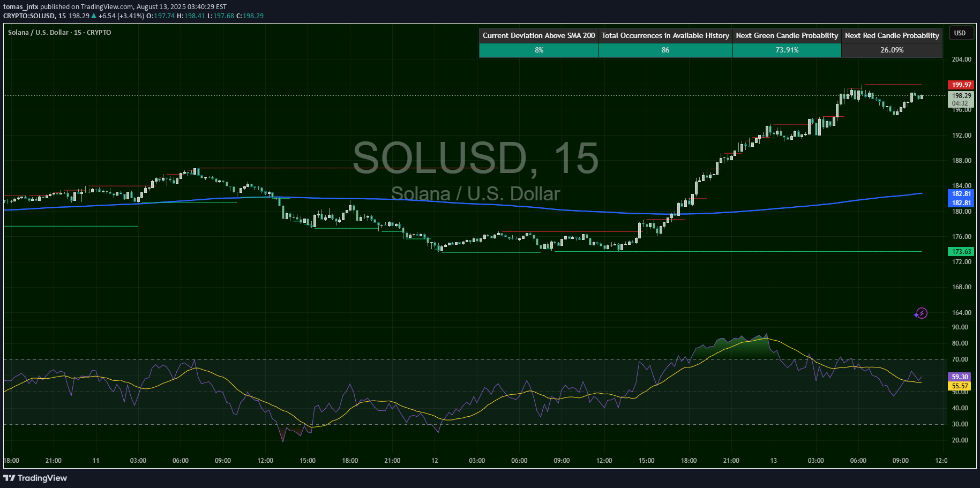
Task: Click the 86 occurrences cell
Action: click(665, 50)
